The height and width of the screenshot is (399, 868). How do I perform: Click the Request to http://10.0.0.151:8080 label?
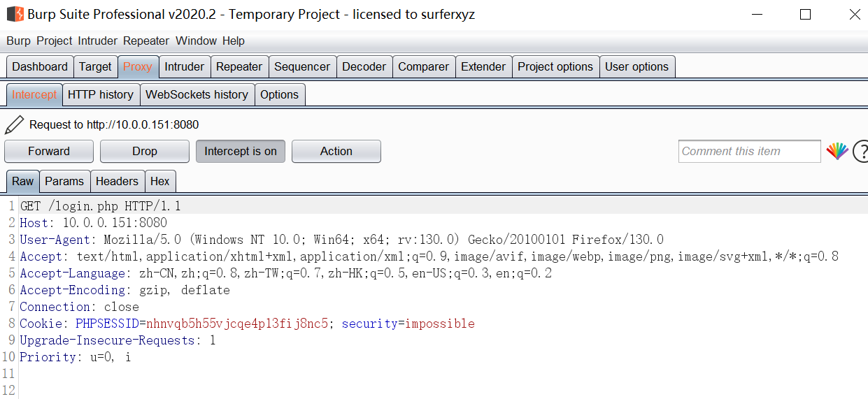(x=114, y=125)
